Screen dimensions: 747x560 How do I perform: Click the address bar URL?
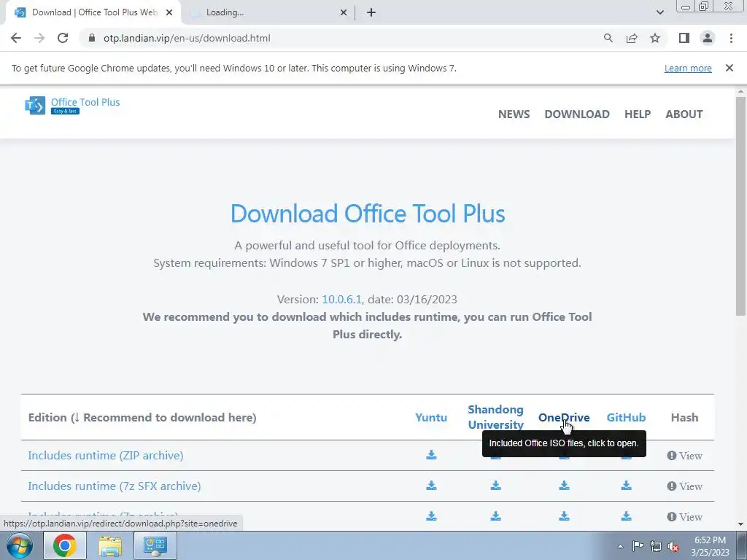[x=187, y=38]
